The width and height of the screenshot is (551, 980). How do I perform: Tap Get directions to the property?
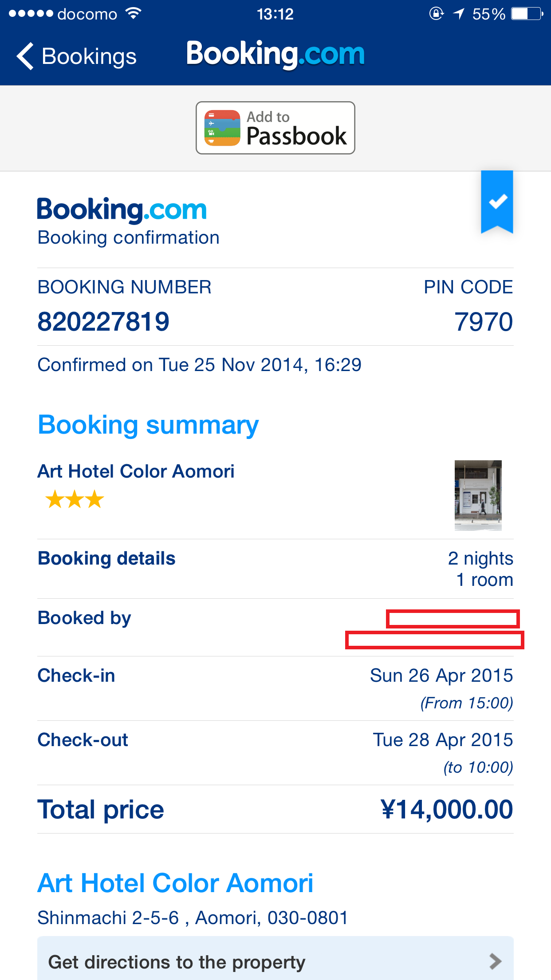(x=177, y=962)
